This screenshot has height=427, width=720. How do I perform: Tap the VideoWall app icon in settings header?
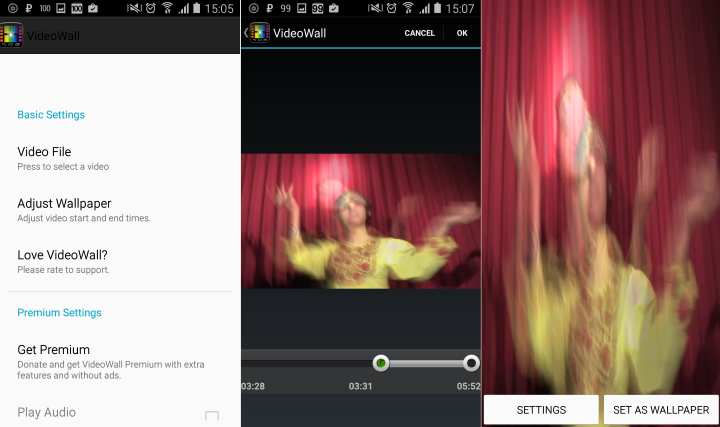coord(11,35)
